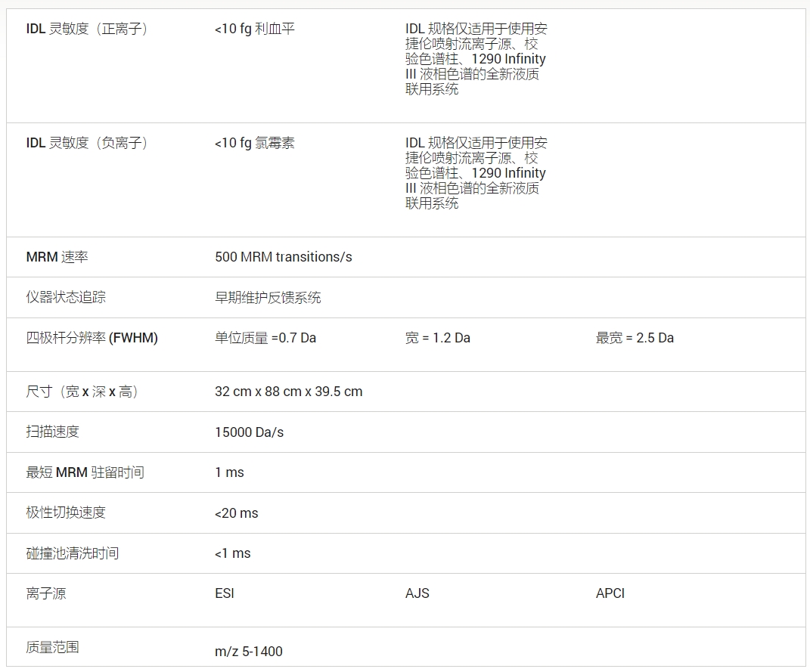Click the "早期维护反馈系统" text

click(268, 298)
